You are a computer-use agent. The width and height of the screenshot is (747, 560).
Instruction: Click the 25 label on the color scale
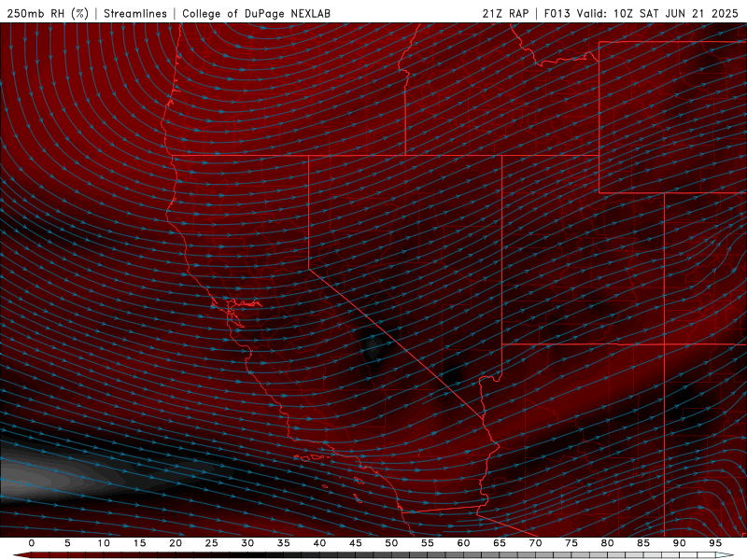[x=211, y=543]
